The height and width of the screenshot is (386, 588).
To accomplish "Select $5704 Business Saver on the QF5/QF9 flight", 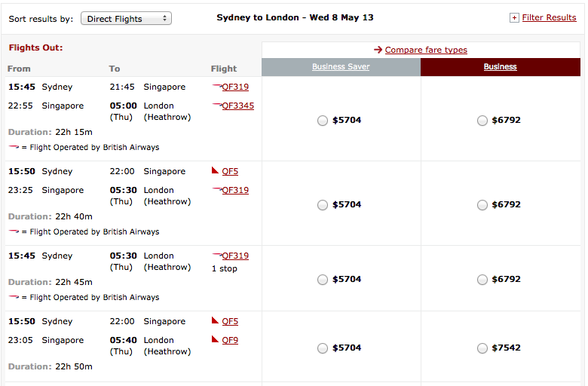I will (323, 348).
